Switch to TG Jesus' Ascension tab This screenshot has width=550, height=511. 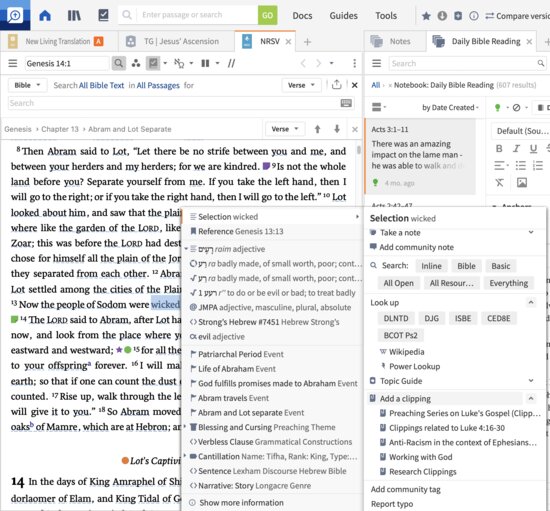point(175,41)
